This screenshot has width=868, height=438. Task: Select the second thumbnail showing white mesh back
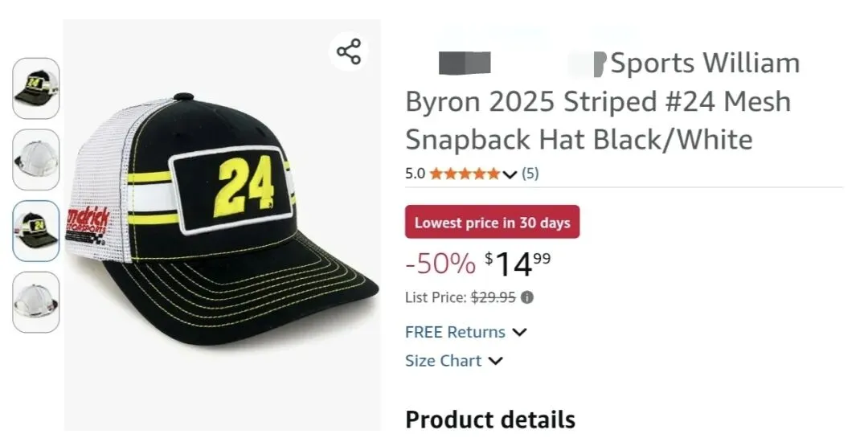[x=36, y=159]
